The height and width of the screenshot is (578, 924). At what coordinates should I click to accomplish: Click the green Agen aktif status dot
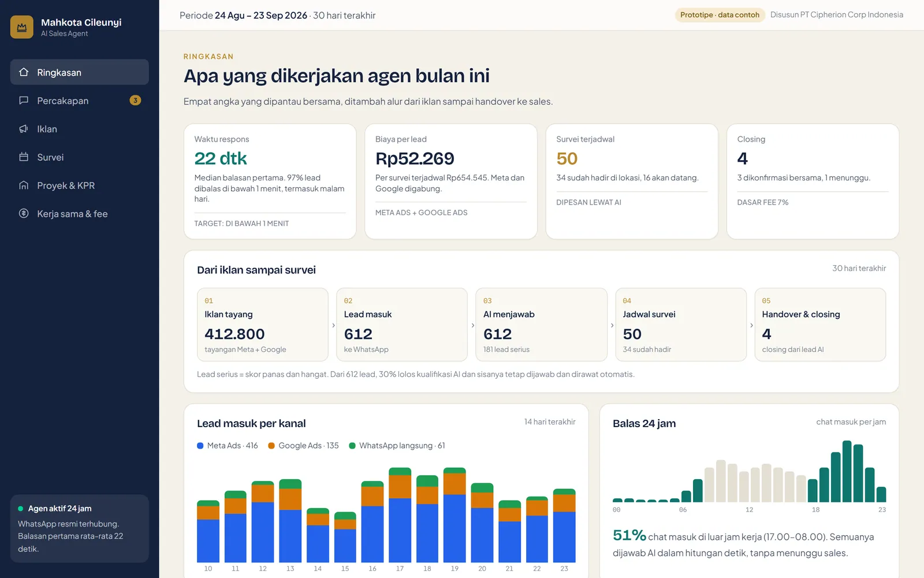pos(21,509)
